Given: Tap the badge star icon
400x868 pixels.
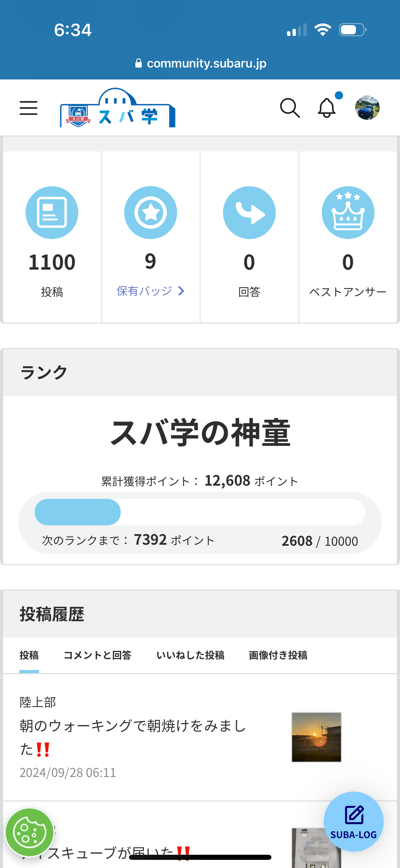Looking at the screenshot, I should [151, 213].
